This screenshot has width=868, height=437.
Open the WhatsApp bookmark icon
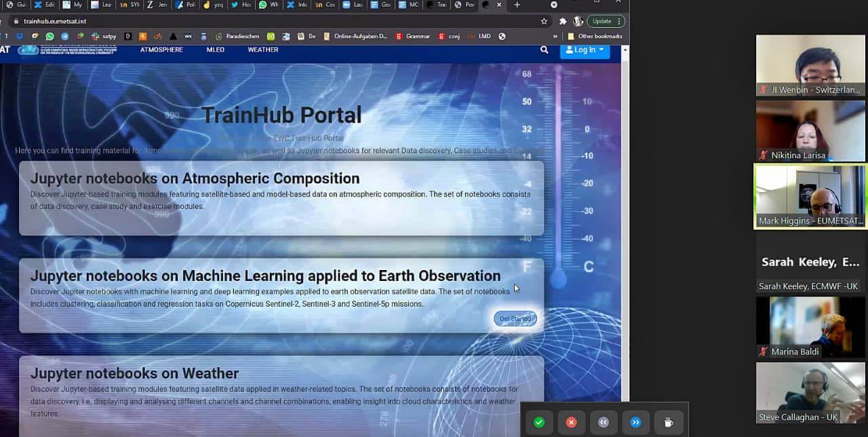50,36
